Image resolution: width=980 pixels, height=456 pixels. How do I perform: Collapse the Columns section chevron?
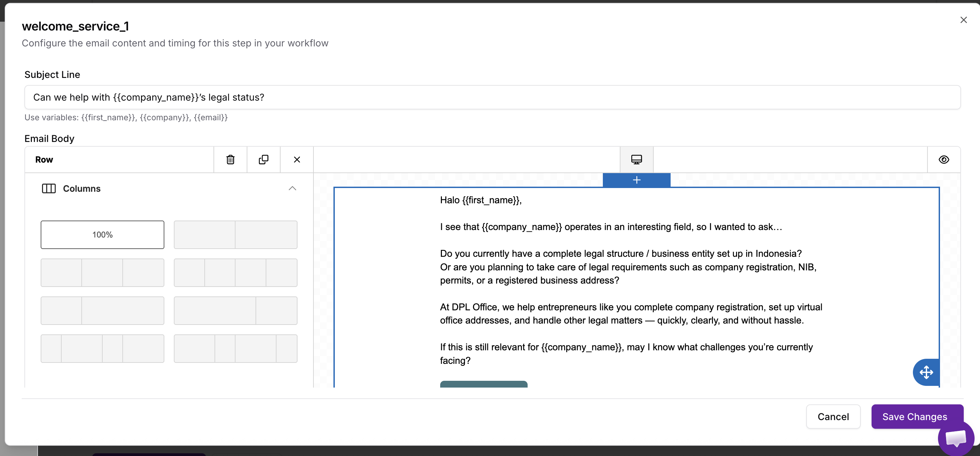coord(292,189)
